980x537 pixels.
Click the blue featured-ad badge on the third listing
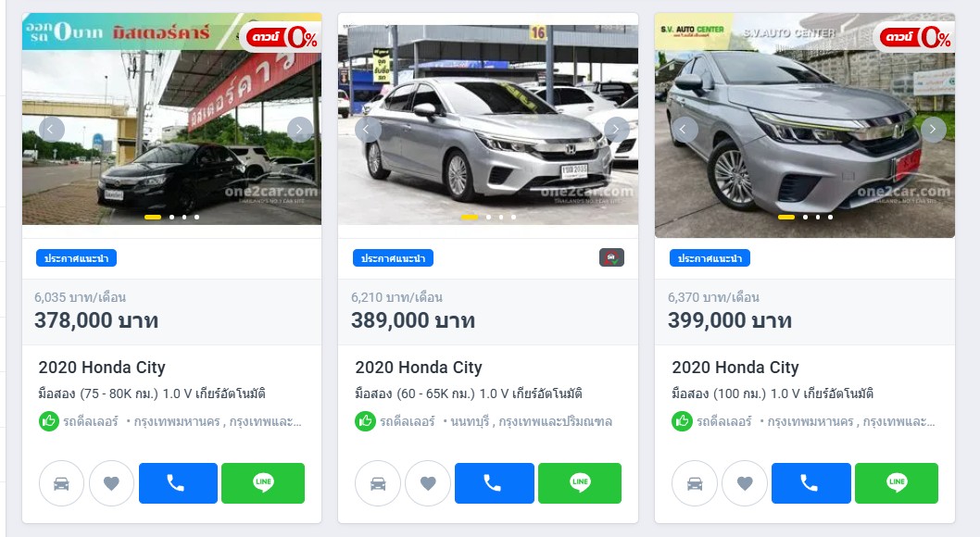710,258
